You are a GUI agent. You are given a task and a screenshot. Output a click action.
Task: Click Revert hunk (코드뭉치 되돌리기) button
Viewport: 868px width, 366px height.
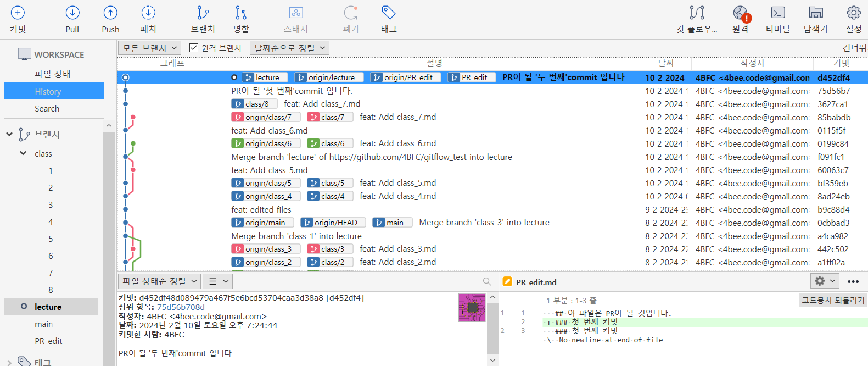click(833, 300)
